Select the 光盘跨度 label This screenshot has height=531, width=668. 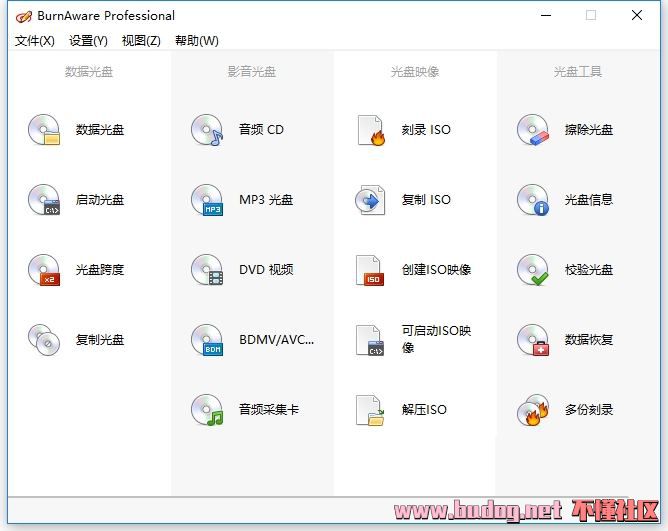pos(100,270)
